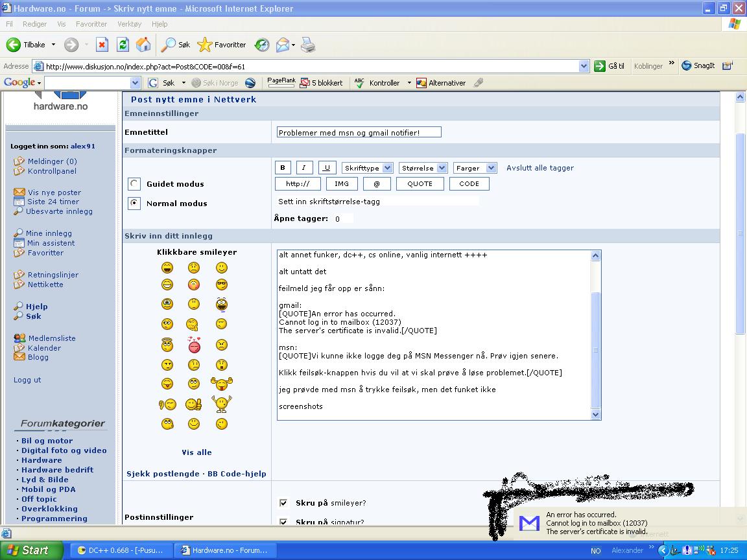This screenshot has height=560, width=747.
Task: Expand hidden tray icons arrow
Action: click(x=662, y=550)
